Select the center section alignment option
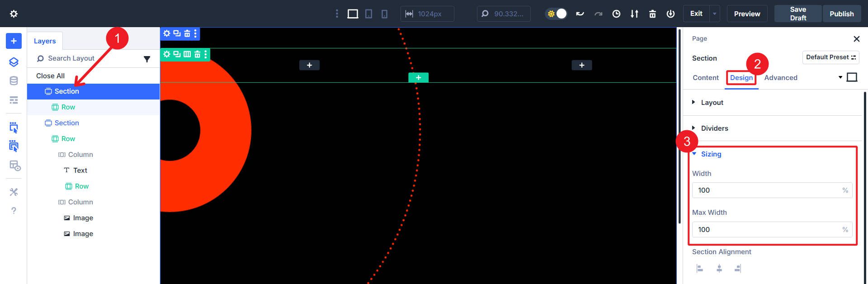This screenshot has width=868, height=284. click(x=719, y=269)
